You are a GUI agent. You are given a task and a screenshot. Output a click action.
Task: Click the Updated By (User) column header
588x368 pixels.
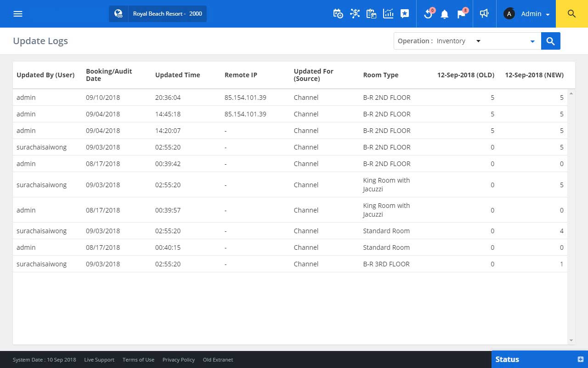pos(45,75)
